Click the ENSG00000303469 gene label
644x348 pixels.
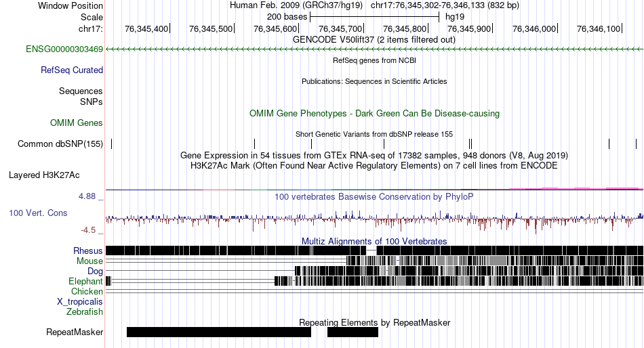point(64,49)
